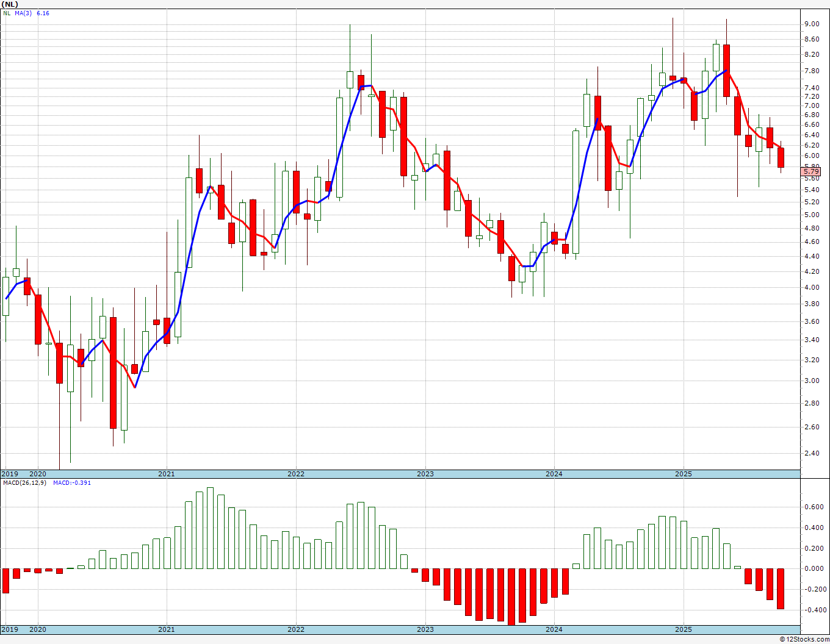Select the 4.80 price axis label
Viewport: 830px width, 644px height.
[x=812, y=228]
